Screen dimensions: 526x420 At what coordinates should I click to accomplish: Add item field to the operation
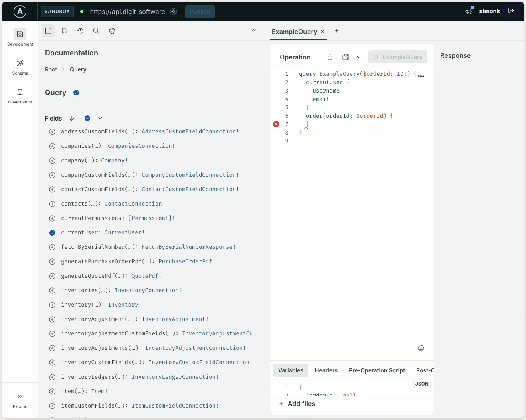coord(52,392)
